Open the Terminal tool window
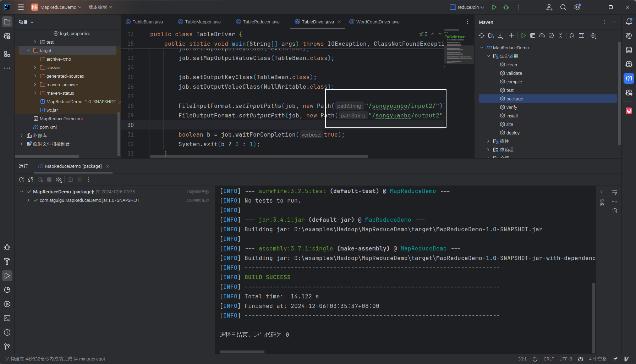 point(7,318)
